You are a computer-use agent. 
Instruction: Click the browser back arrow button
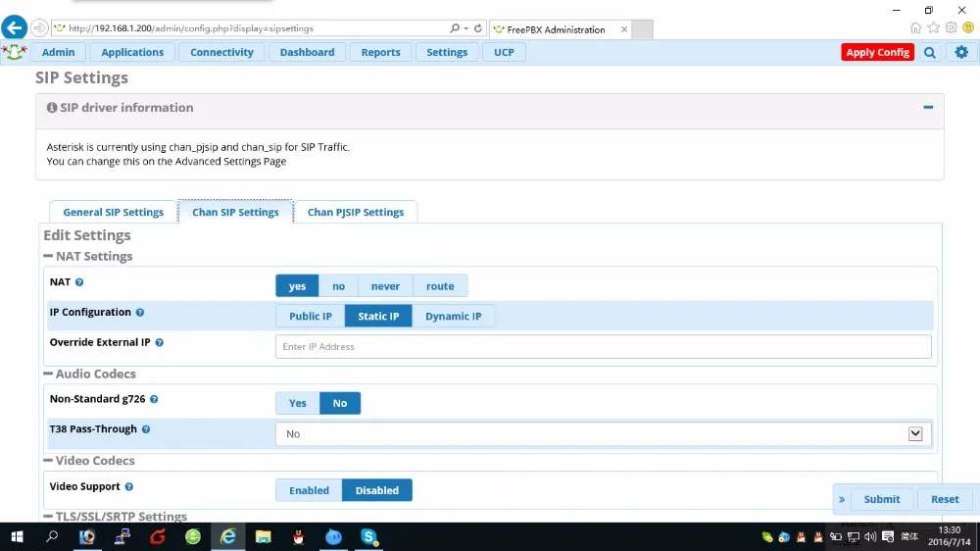(x=14, y=27)
